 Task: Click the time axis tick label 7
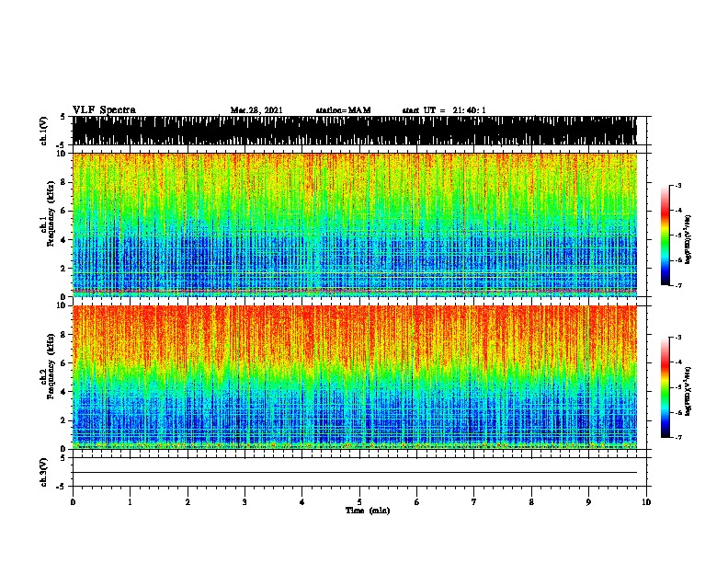point(474,502)
